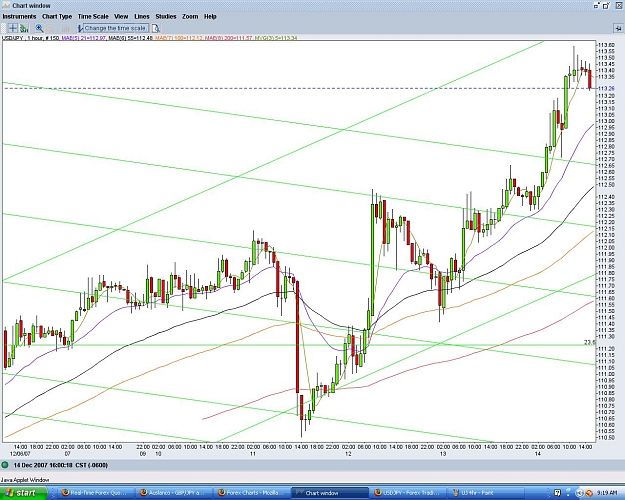Open the Time Scale menu

click(x=93, y=17)
